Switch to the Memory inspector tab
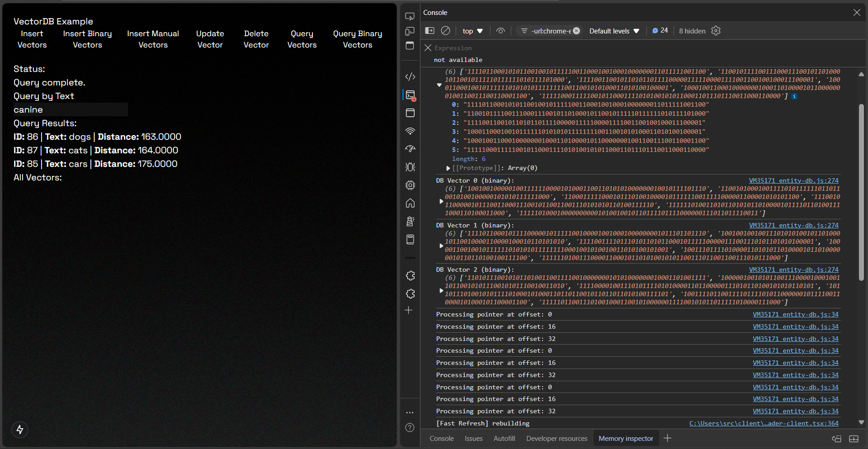Screen dimensions: 868x449 pos(626,438)
